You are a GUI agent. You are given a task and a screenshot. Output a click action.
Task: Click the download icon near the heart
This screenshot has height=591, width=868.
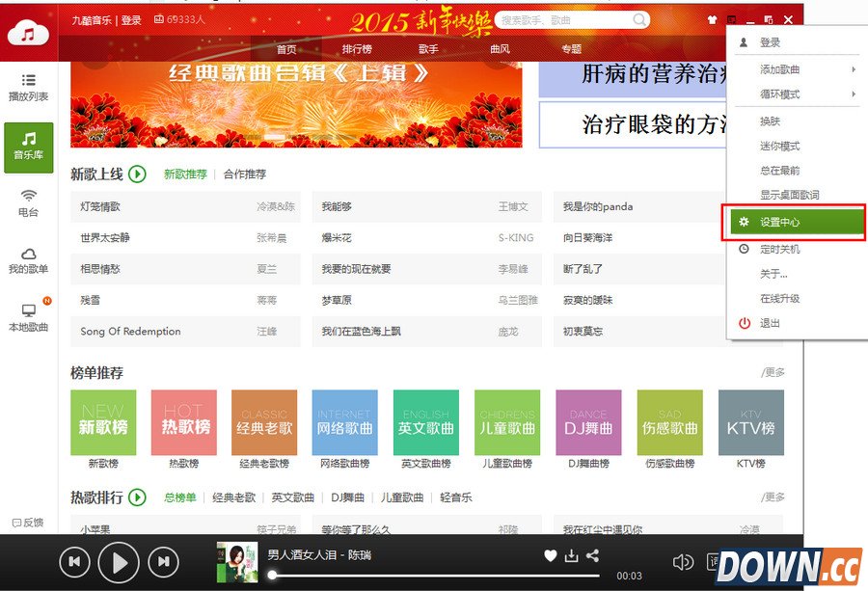[x=571, y=555]
